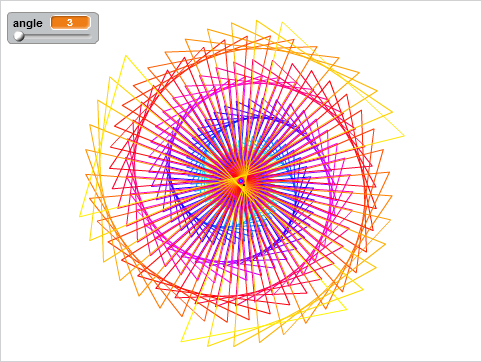Click the angle variable label
The image size is (481, 362).
[28, 23]
